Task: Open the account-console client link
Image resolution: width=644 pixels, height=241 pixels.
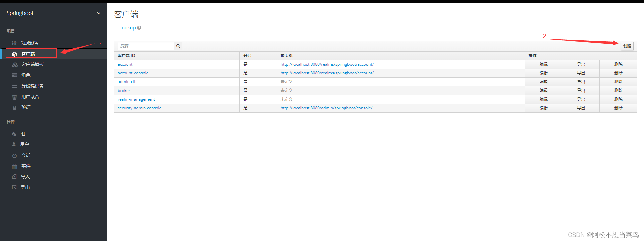Action: coord(133,73)
